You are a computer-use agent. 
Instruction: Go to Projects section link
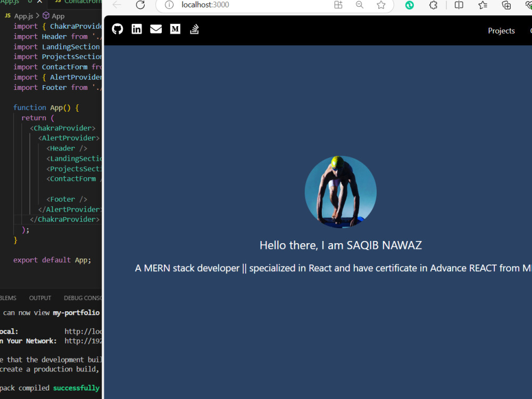point(501,31)
